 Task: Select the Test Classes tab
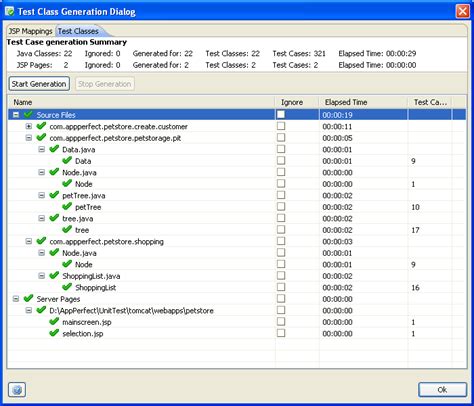[x=79, y=31]
